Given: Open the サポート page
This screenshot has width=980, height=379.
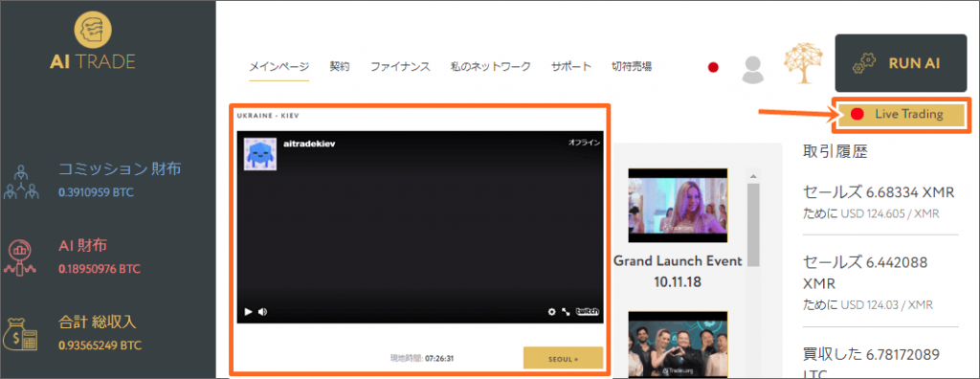Looking at the screenshot, I should pos(571,66).
